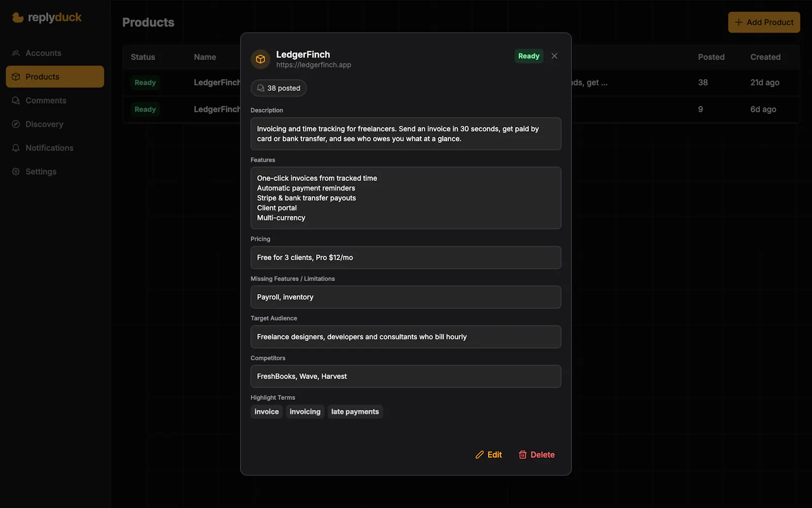Click the Delete button

536,455
